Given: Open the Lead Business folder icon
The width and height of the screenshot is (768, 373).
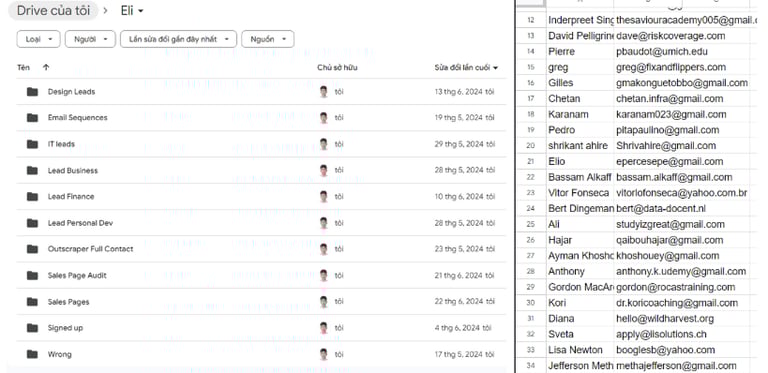Looking at the screenshot, I should tap(32, 170).
